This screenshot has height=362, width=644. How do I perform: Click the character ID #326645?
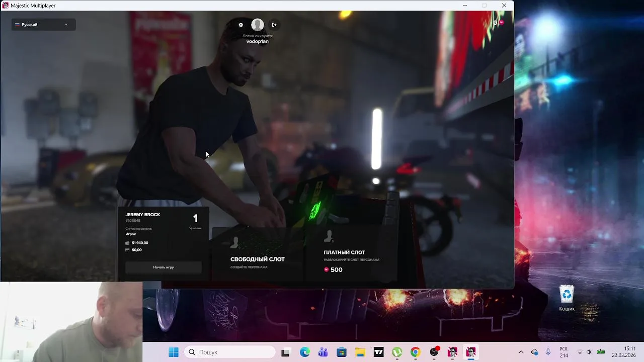pyautogui.click(x=133, y=221)
